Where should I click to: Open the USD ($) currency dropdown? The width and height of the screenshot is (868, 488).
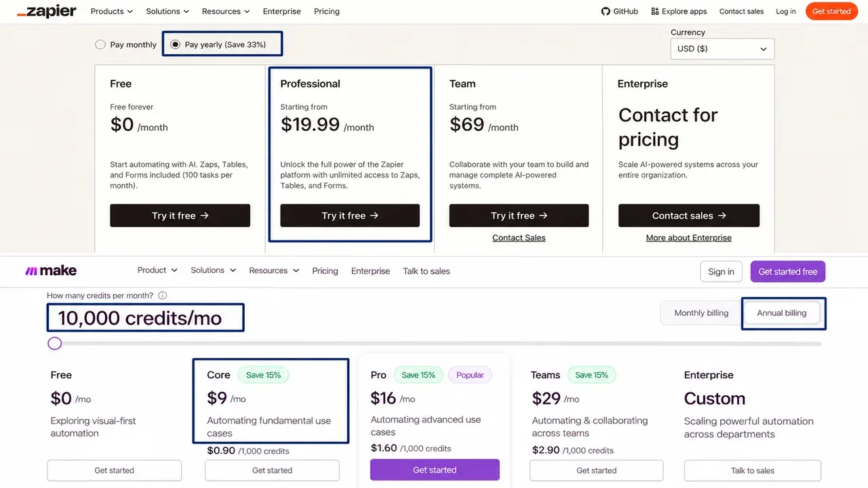coord(722,49)
